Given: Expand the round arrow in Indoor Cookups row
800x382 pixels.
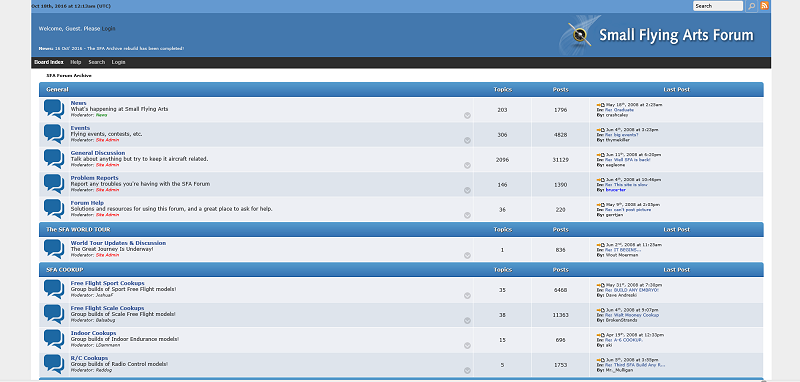Looking at the screenshot, I should tap(467, 346).
